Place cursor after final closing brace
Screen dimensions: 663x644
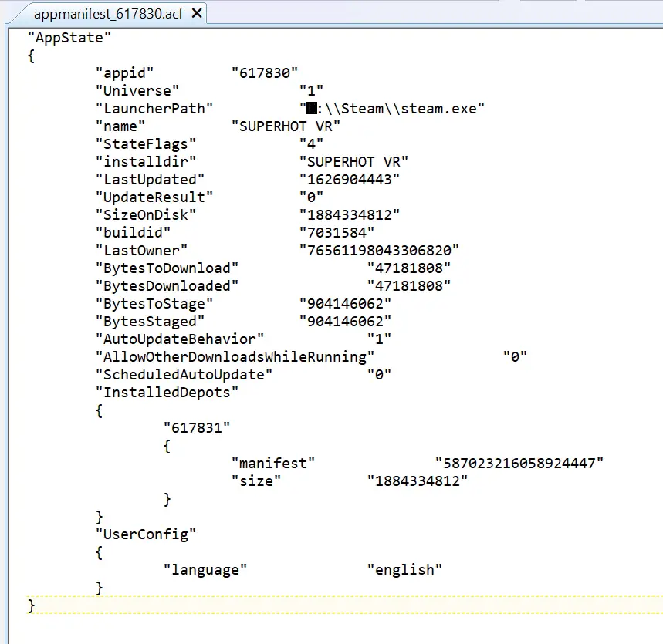(x=36, y=605)
